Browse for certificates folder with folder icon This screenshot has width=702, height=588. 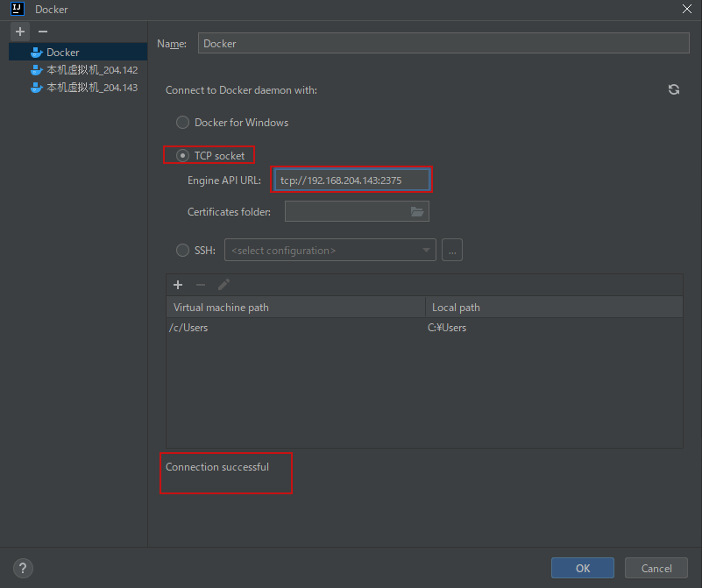click(x=417, y=212)
